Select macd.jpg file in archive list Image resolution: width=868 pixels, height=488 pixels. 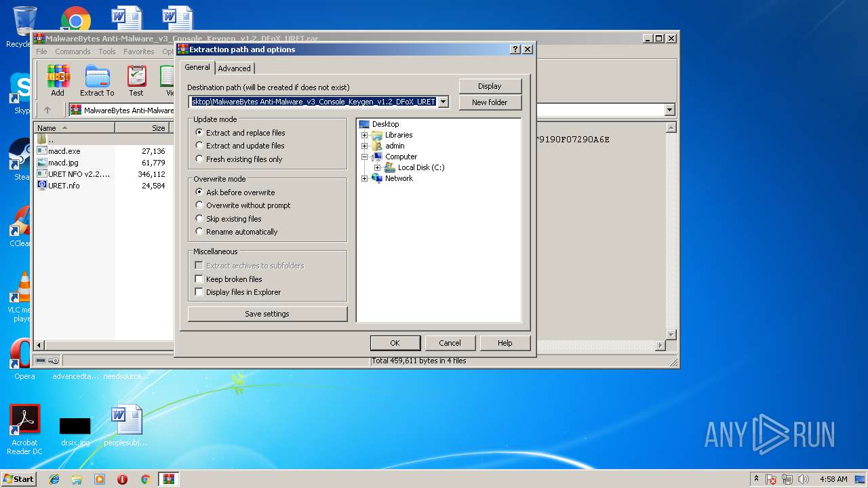pyautogui.click(x=63, y=163)
